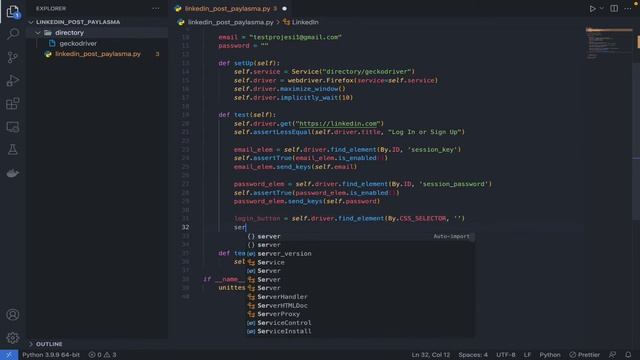Open Explorer Views and More Actions ellipsis
Viewport: 640px width, 360px height.
click(x=156, y=9)
